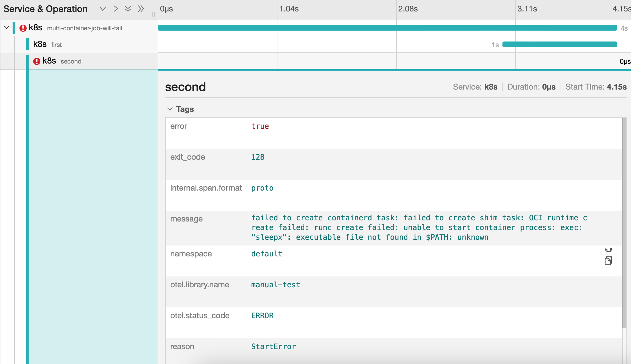This screenshot has width=631, height=364.
Task: Click the Service & Operation column header
Action: tap(46, 9)
